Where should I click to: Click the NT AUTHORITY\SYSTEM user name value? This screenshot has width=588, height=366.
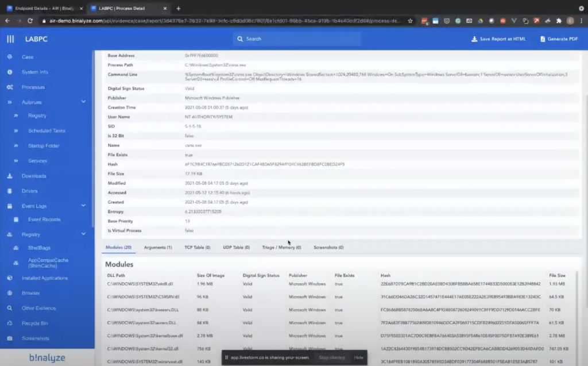click(x=208, y=117)
